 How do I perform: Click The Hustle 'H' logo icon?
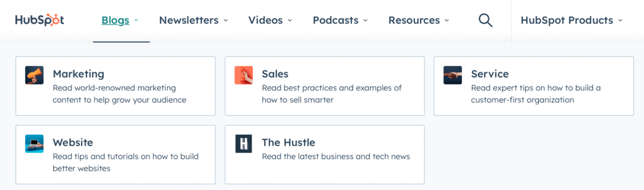(244, 144)
